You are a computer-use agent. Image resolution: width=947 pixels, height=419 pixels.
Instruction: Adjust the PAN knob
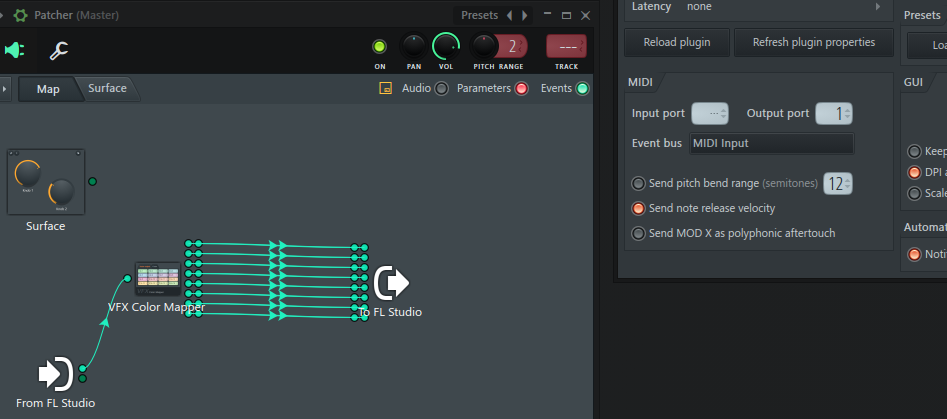click(414, 46)
